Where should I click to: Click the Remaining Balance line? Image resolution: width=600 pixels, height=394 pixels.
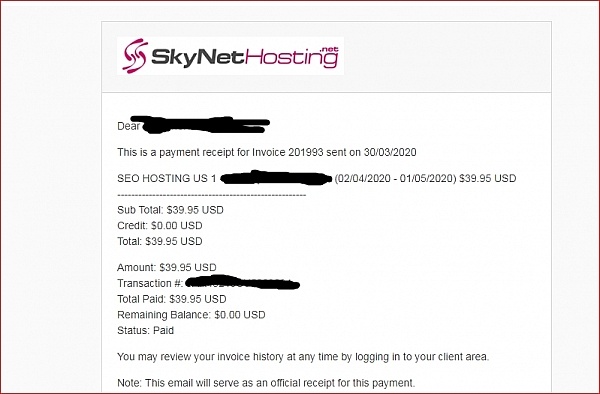(191, 315)
